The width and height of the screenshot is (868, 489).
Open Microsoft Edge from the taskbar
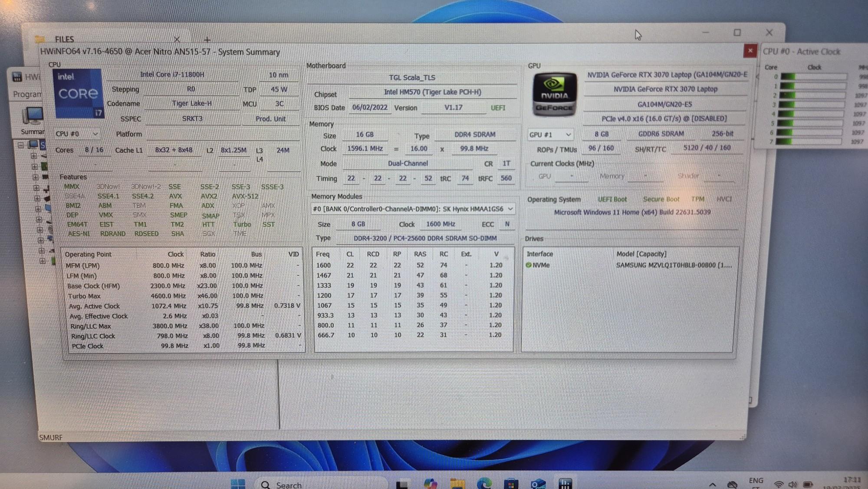484,484
